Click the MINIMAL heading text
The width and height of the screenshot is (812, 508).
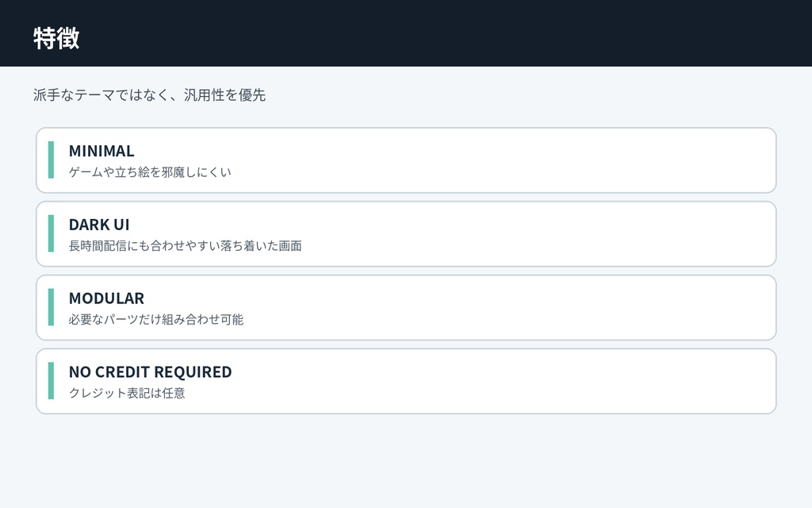(101, 151)
